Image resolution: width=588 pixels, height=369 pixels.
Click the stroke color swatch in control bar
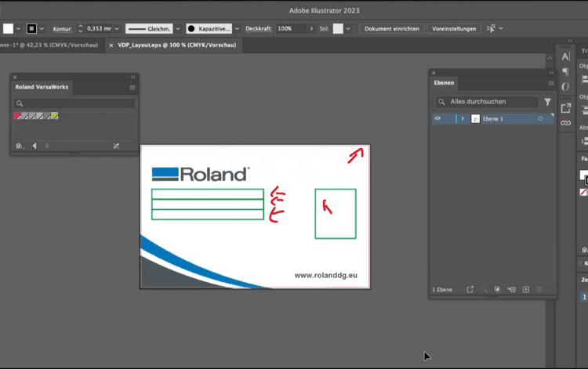click(31, 28)
